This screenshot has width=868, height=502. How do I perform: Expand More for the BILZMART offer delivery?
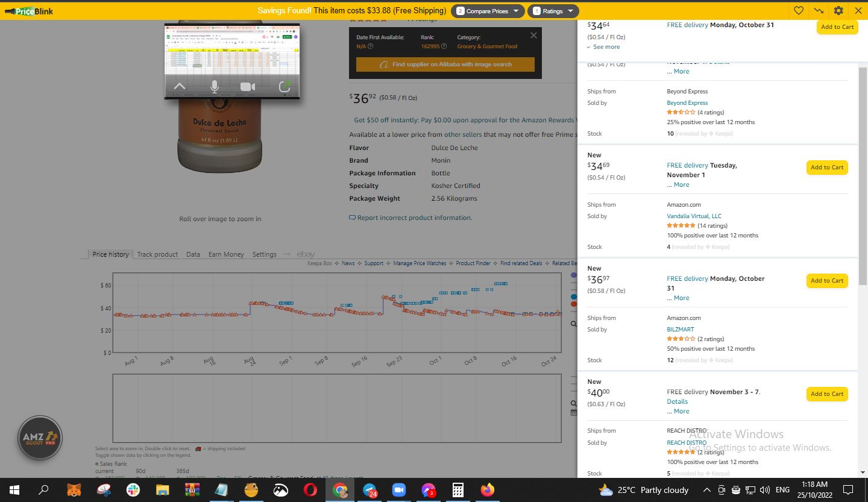click(681, 298)
